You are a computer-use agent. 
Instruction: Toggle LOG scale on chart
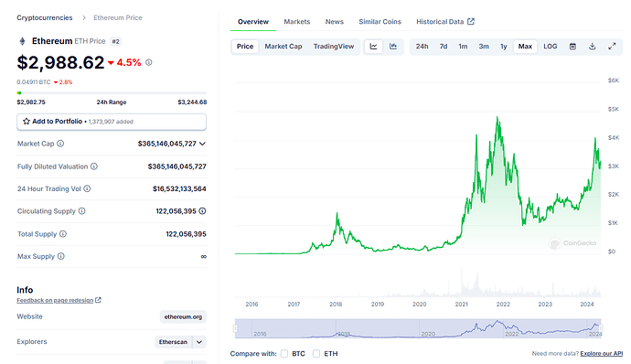551,47
